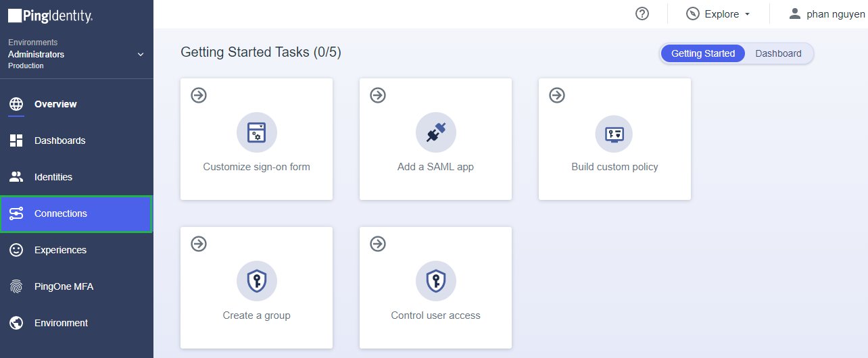Click the Build custom policy monitor icon
868x358 pixels.
[x=614, y=133]
